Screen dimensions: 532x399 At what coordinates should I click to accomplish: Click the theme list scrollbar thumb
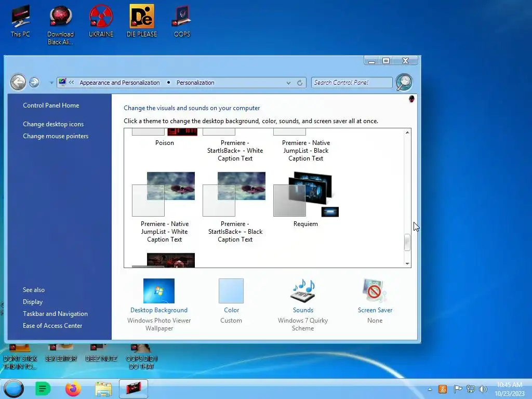(407, 242)
